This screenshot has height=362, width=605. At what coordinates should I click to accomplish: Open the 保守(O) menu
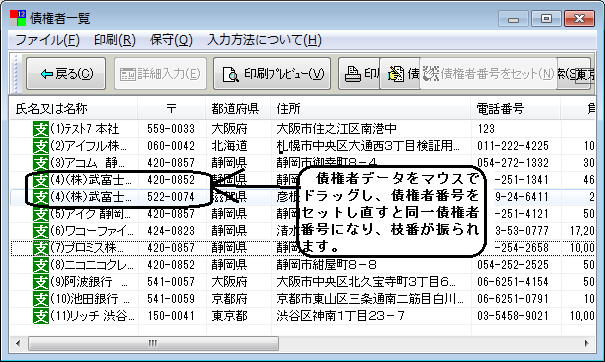pyautogui.click(x=171, y=40)
